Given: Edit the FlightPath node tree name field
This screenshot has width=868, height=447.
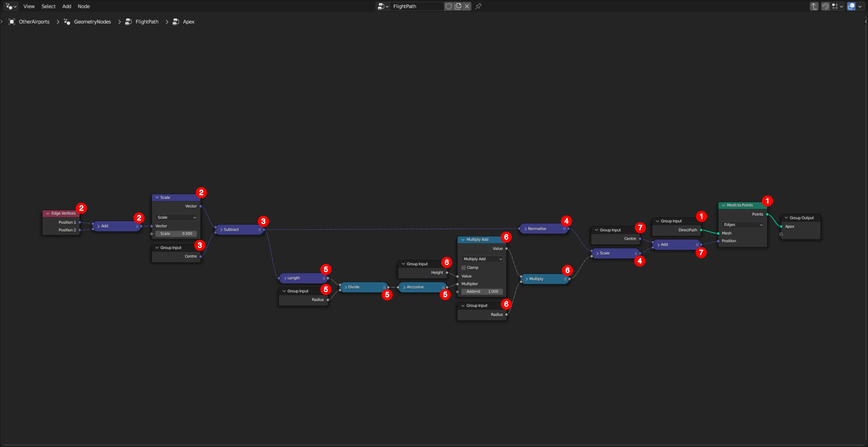Looking at the screenshot, I should (x=417, y=6).
